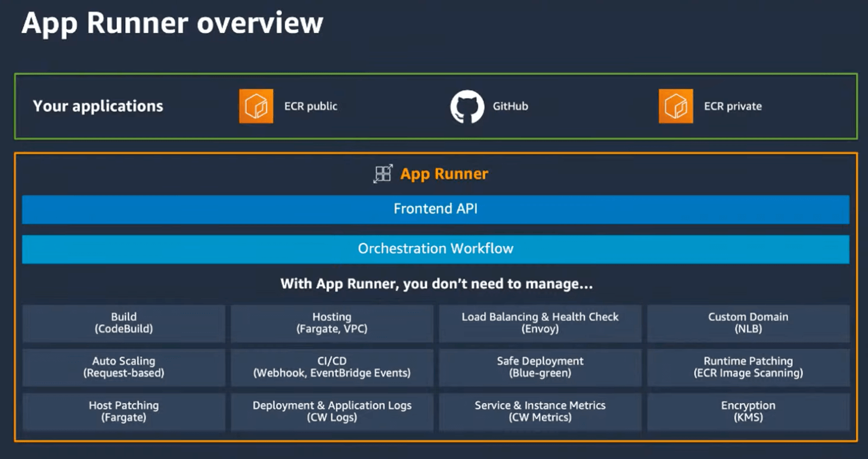Click "With App Runner, you don't need to manage…"

[436, 284]
